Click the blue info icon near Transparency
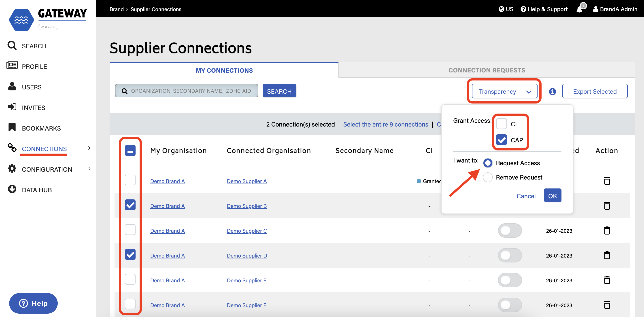The height and width of the screenshot is (317, 644). click(x=552, y=91)
